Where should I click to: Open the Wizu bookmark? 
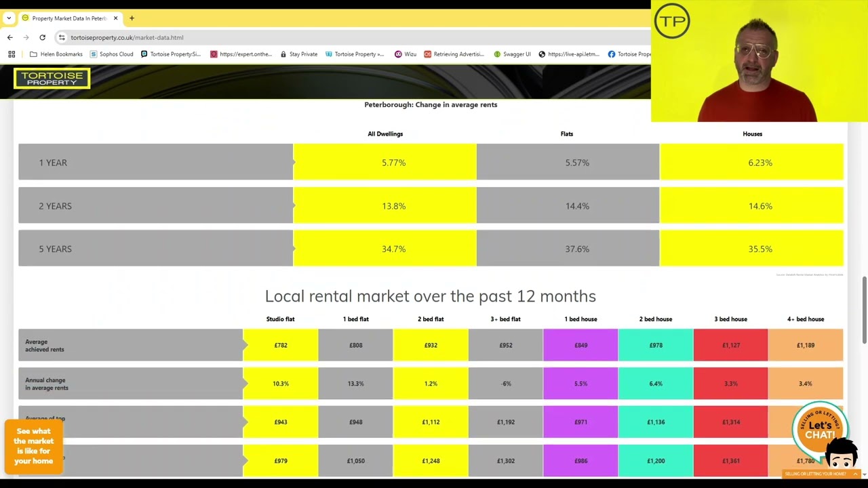tap(406, 54)
